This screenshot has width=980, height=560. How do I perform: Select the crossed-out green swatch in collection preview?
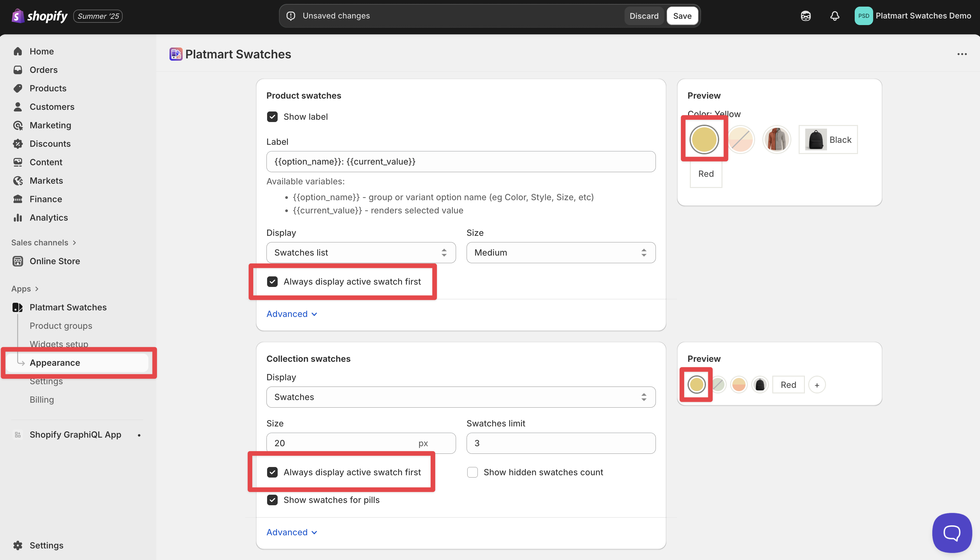click(x=718, y=385)
